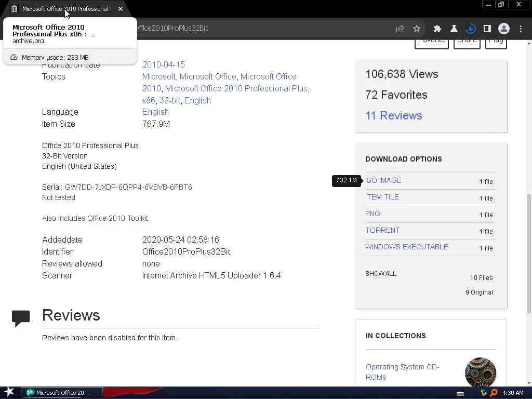Click the Flag button
Screen dimensions: 532x399
coord(496,43)
